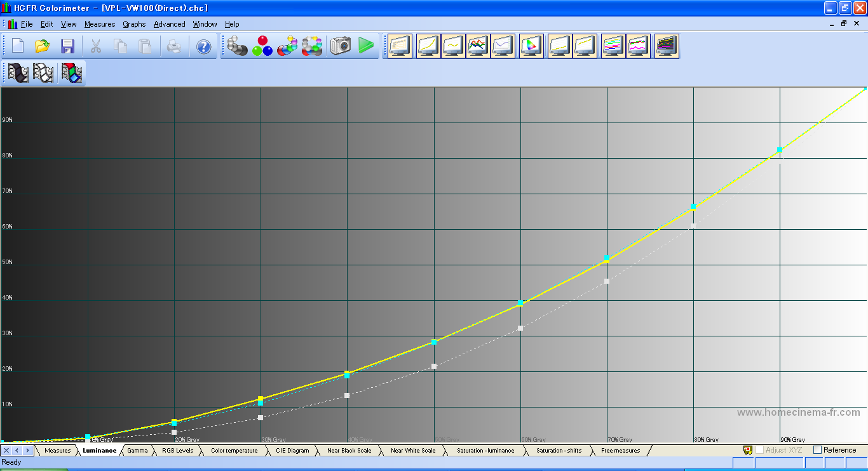868x471 pixels.
Task: Start continuous measures with green play arrow
Action: point(365,46)
